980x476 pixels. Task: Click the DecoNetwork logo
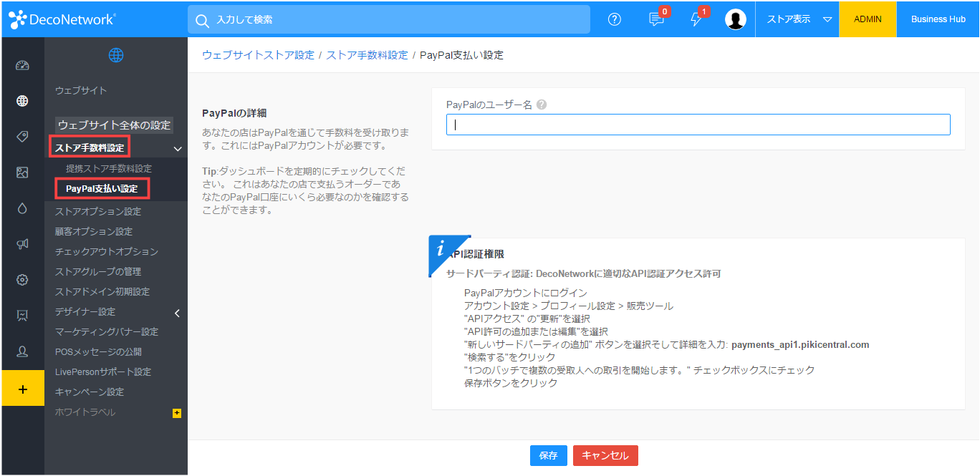tap(62, 19)
